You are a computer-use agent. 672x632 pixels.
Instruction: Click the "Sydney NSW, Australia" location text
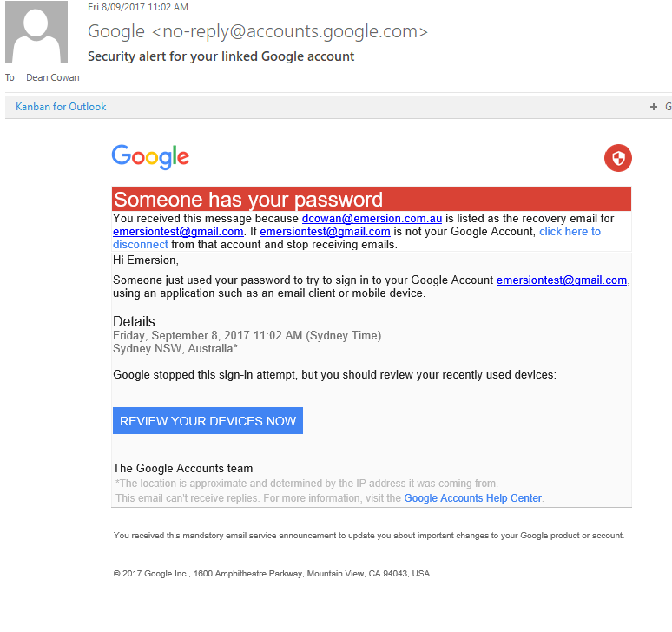tap(175, 348)
